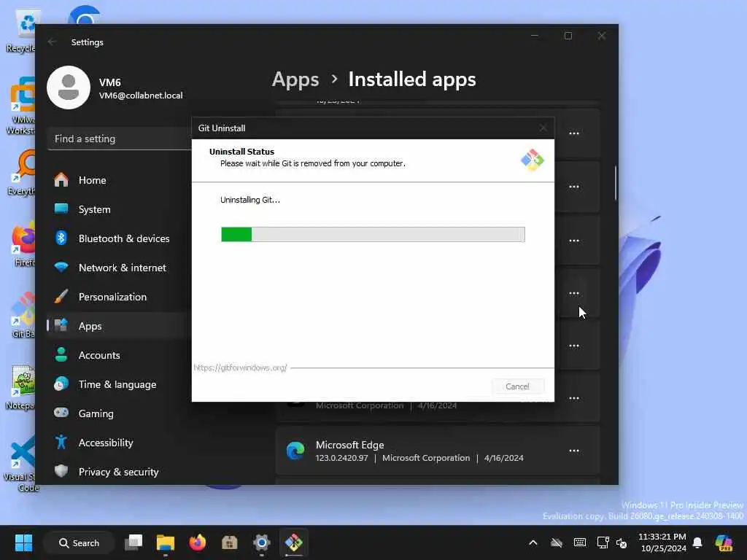Open Task View from taskbar
Viewport: 747px width, 560px height.
pos(134,542)
